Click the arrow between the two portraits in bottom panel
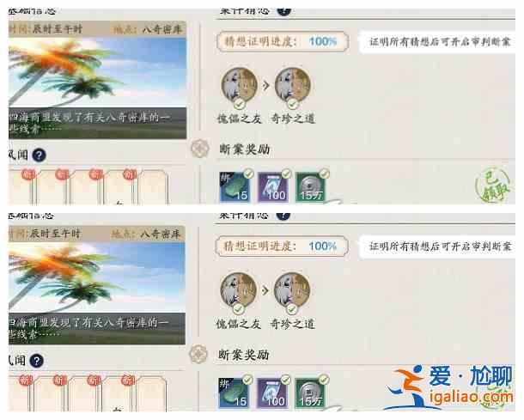524x420 pixels. 265,290
